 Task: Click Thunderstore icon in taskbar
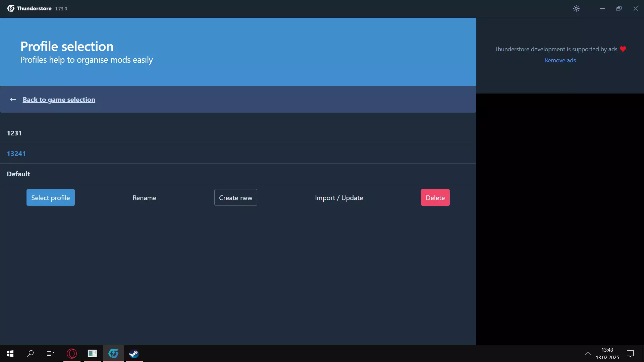(x=113, y=354)
